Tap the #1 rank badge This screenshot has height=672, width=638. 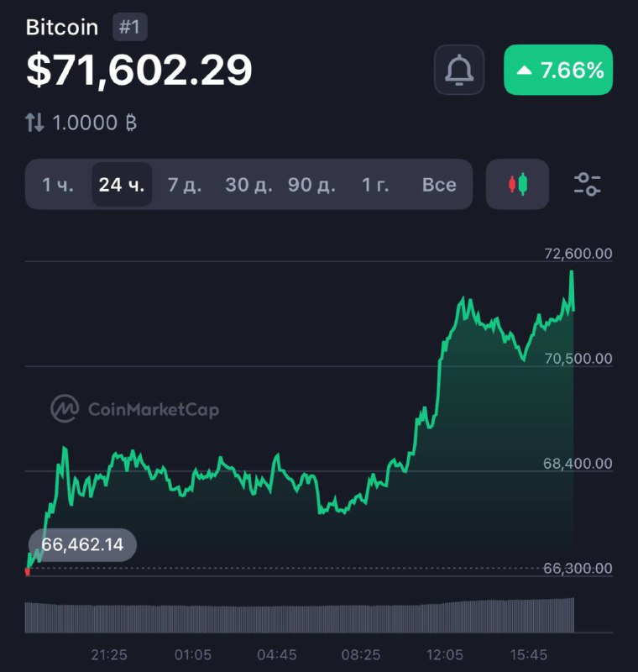tap(128, 27)
